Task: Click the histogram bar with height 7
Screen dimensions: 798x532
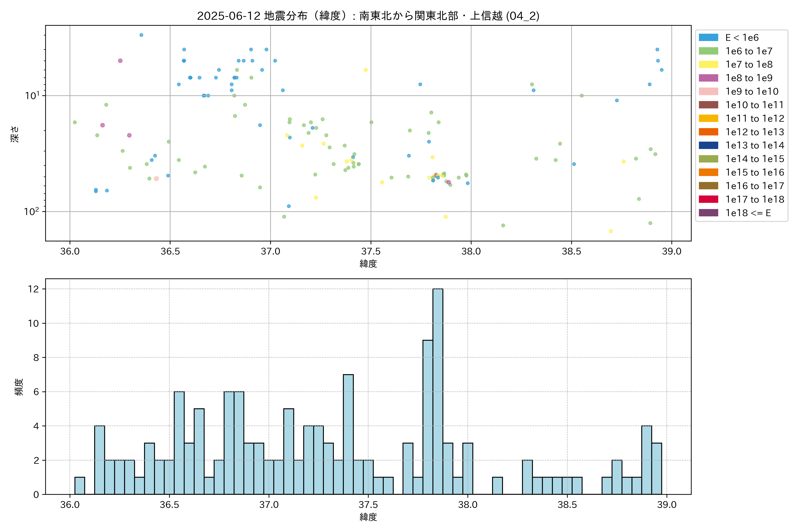Action: coord(348,434)
